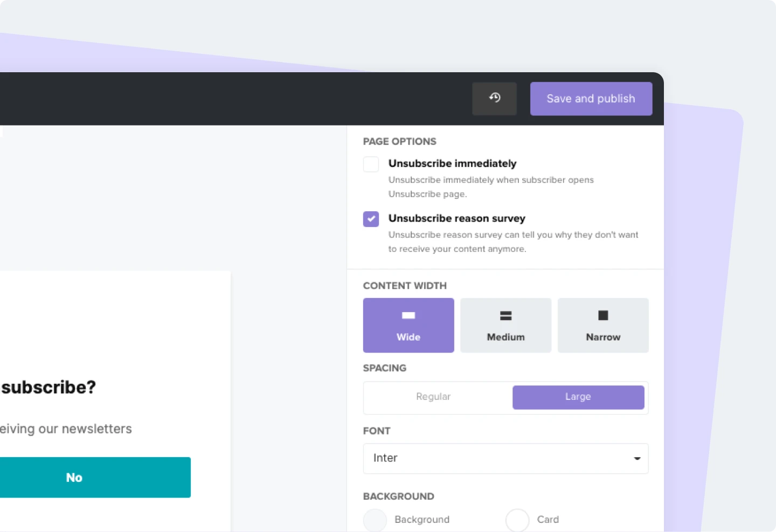The height and width of the screenshot is (532, 776).
Task: Open the Card color swatch
Action: coord(517,520)
